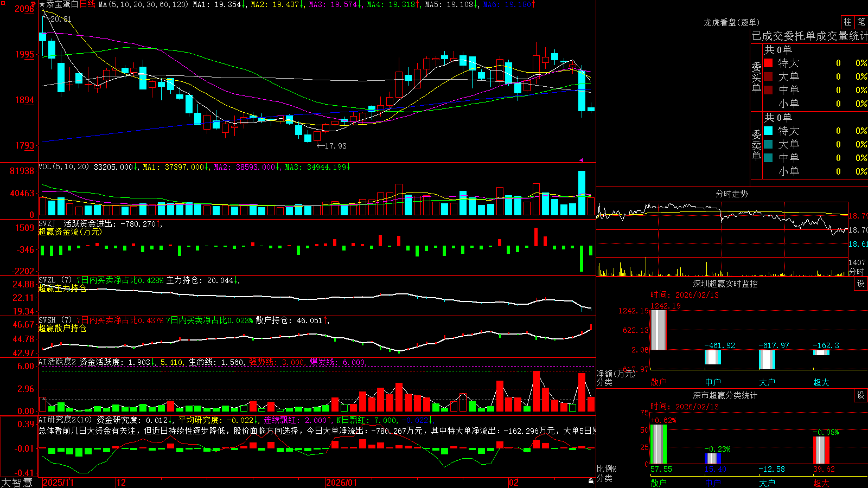Open SVZL (7) indicator label

[x=55, y=280]
